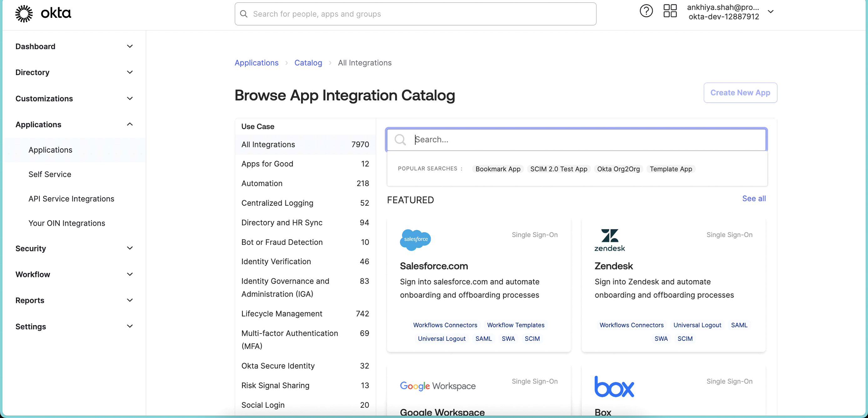The height and width of the screenshot is (418, 868).
Task: Select the Automation use case
Action: coord(262,183)
